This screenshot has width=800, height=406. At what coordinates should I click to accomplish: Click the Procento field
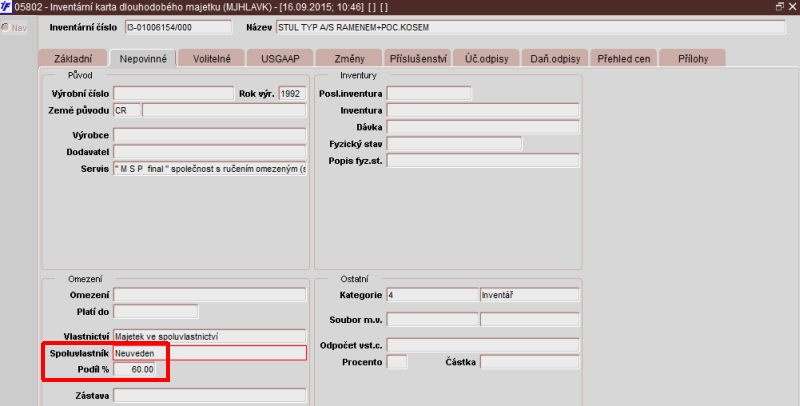[x=397, y=362]
